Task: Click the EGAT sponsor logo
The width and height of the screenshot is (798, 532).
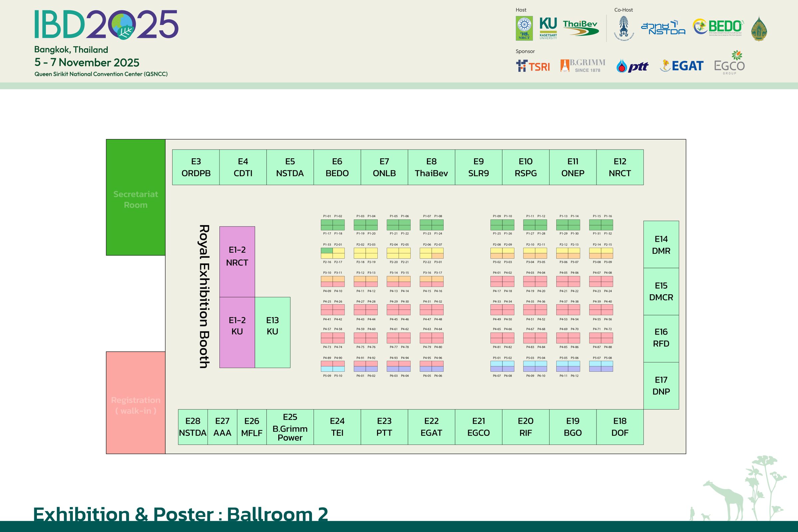Action: point(682,66)
